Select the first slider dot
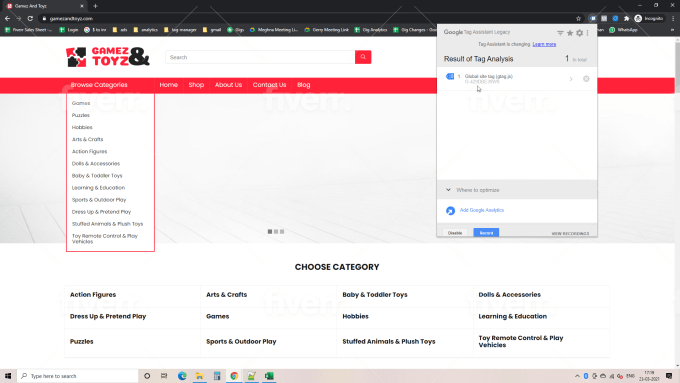680x383 pixels. 270,232
